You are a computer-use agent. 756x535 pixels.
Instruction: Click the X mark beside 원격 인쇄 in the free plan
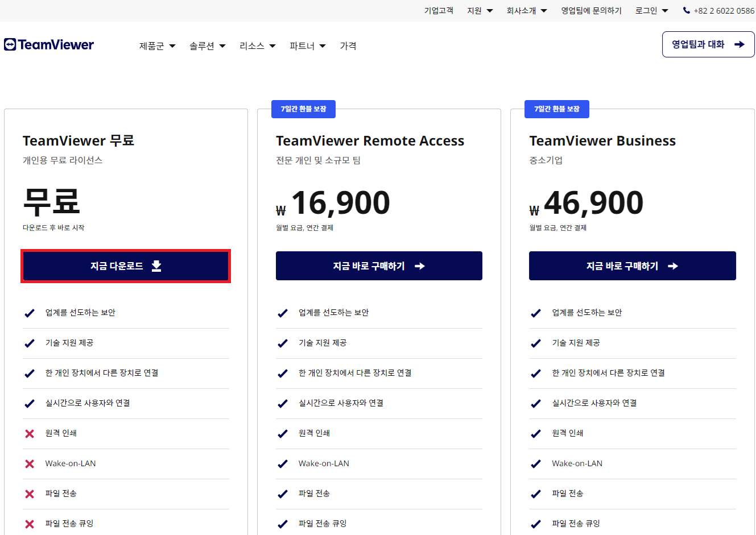tap(30, 434)
